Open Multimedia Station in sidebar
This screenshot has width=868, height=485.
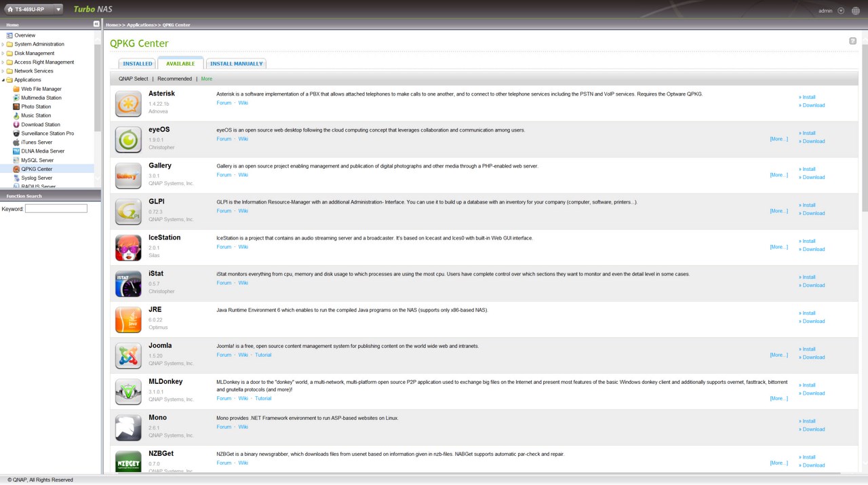(41, 98)
